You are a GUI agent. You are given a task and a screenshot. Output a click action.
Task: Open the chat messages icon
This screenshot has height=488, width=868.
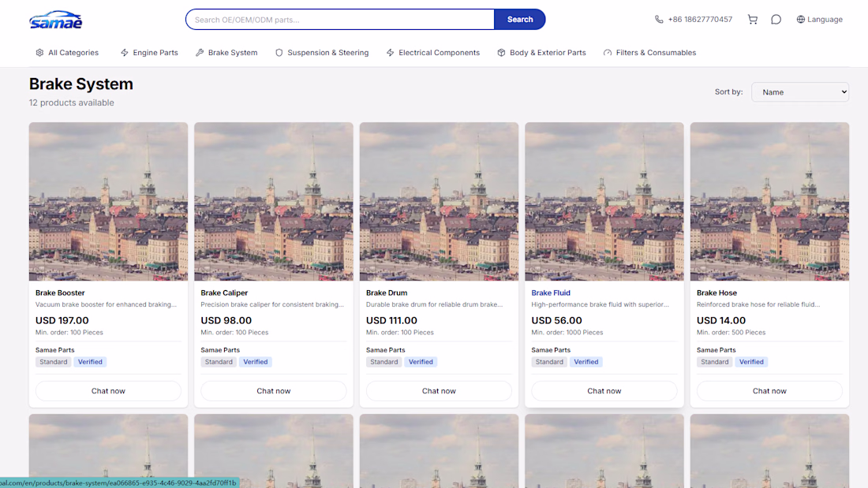tap(776, 20)
